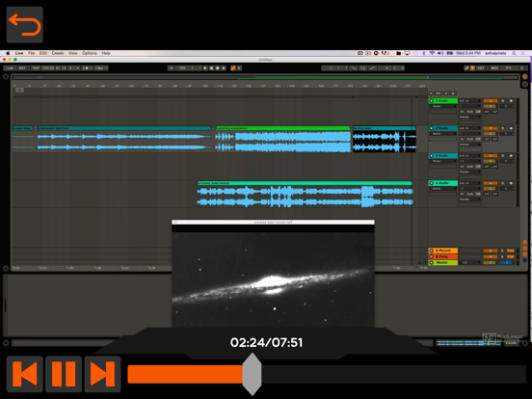Fold the 3 Audio track
532x399 pixels.
[432, 156]
